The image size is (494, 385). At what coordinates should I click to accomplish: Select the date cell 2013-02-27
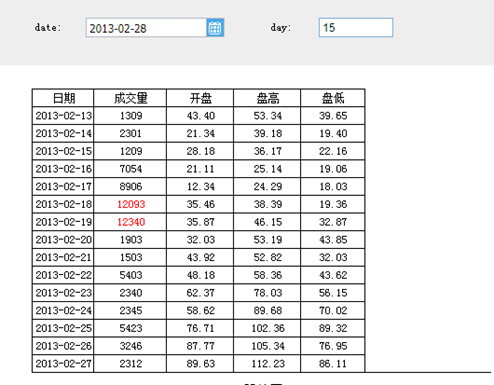(x=63, y=363)
